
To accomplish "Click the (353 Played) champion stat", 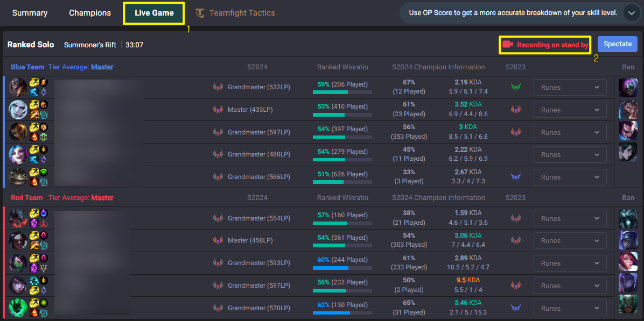I will click(x=409, y=136).
